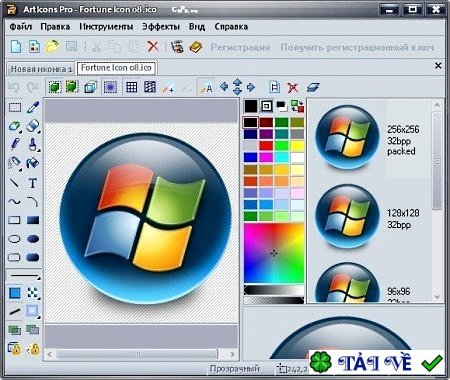The image size is (450, 380).
Task: Switch to Fortune Icon 08.ico tab
Action: 116,68
